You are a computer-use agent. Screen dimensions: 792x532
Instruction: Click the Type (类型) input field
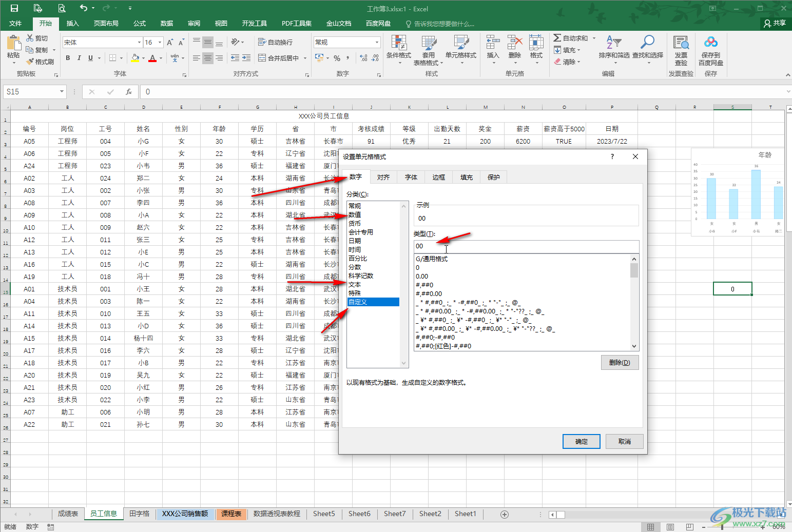pos(526,246)
